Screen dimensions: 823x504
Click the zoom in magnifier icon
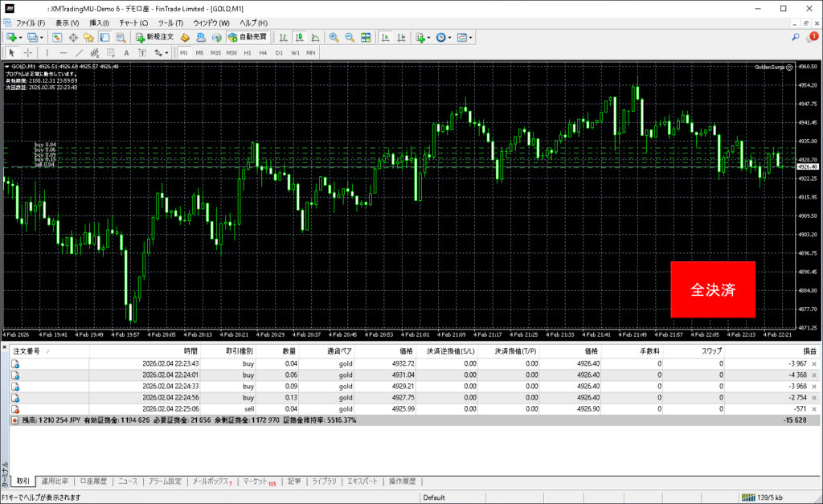coord(334,38)
